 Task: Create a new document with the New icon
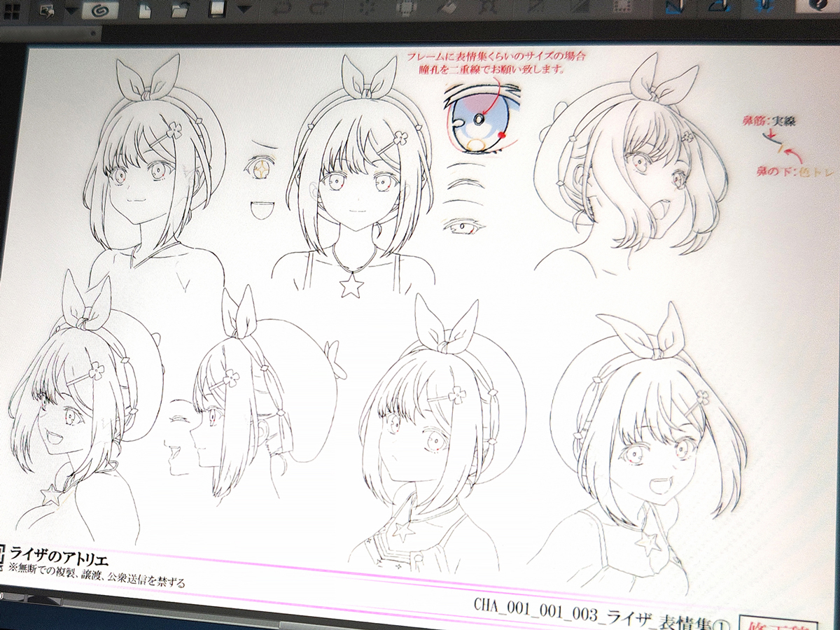point(143,10)
